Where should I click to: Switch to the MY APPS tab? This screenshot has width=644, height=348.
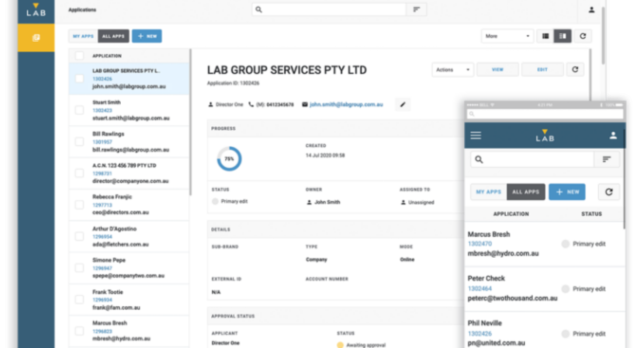[x=82, y=36]
